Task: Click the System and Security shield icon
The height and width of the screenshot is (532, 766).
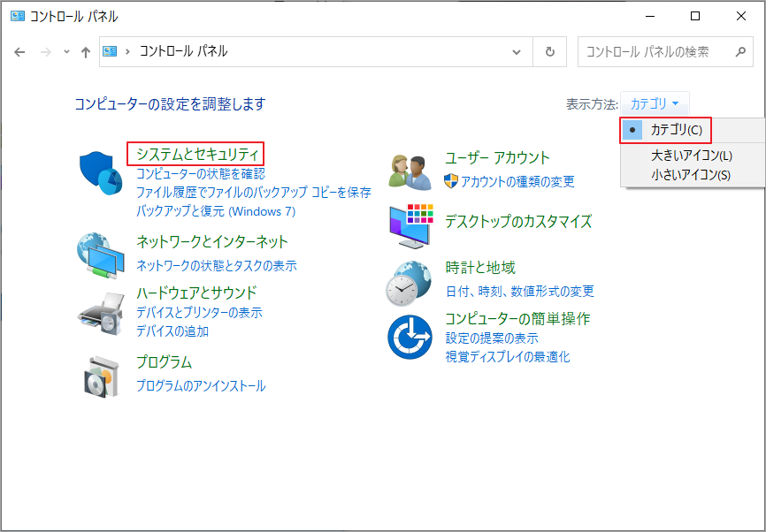Action: [100, 173]
